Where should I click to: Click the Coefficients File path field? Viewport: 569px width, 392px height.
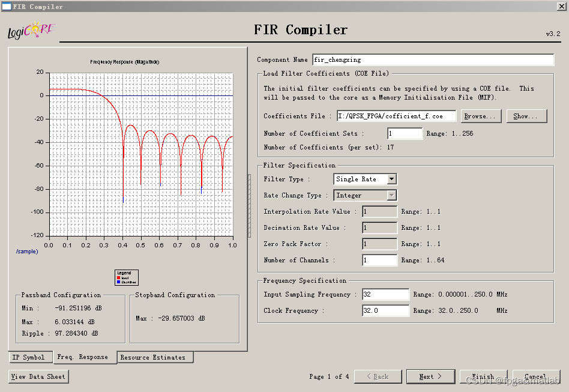(396, 116)
